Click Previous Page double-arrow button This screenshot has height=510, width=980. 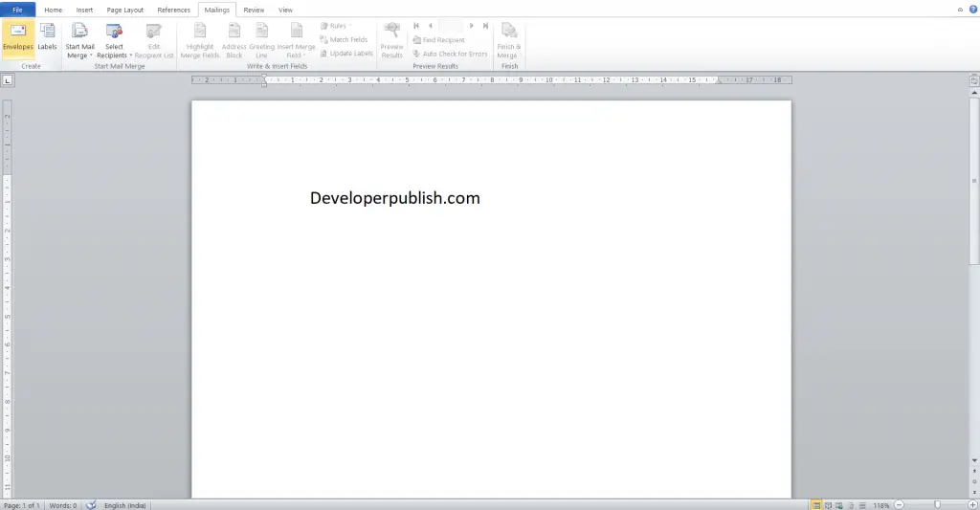pyautogui.click(x=973, y=472)
